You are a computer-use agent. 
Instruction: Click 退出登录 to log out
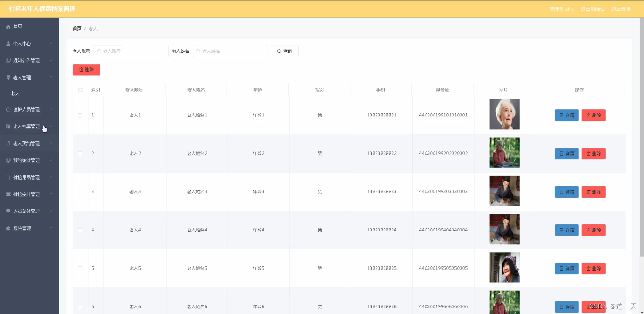[621, 9]
